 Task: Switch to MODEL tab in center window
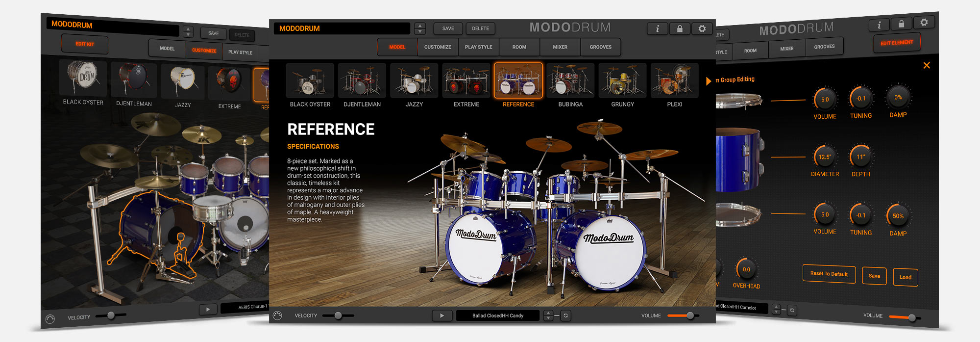(x=397, y=47)
